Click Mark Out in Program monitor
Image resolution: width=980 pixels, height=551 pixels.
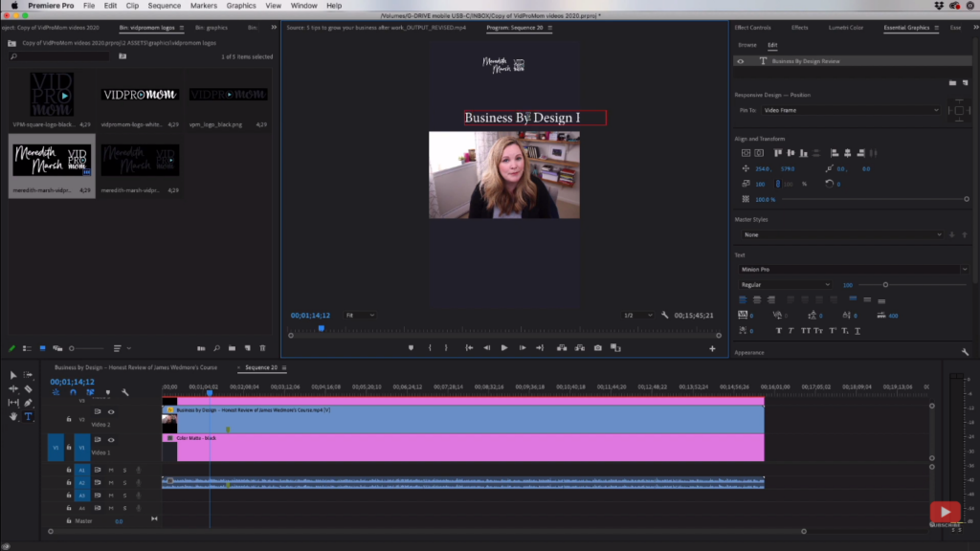[x=446, y=348]
